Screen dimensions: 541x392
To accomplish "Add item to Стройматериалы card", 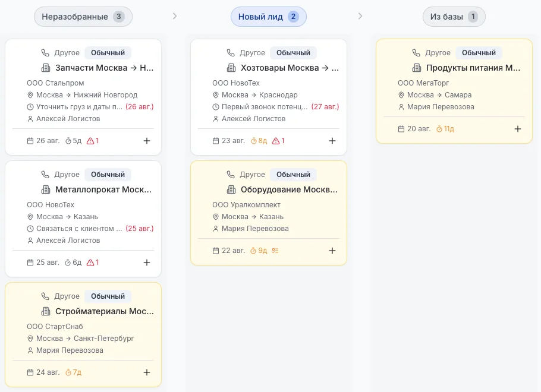I will coord(147,372).
